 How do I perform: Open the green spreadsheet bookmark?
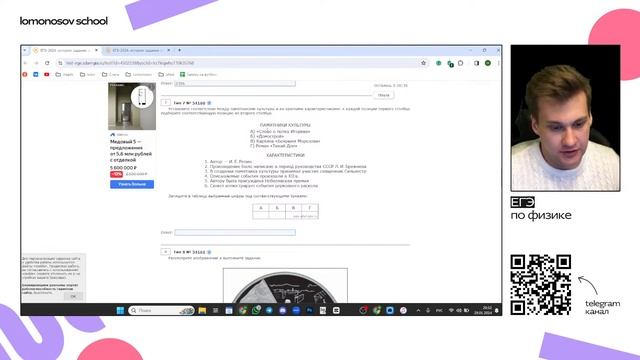(x=198, y=74)
